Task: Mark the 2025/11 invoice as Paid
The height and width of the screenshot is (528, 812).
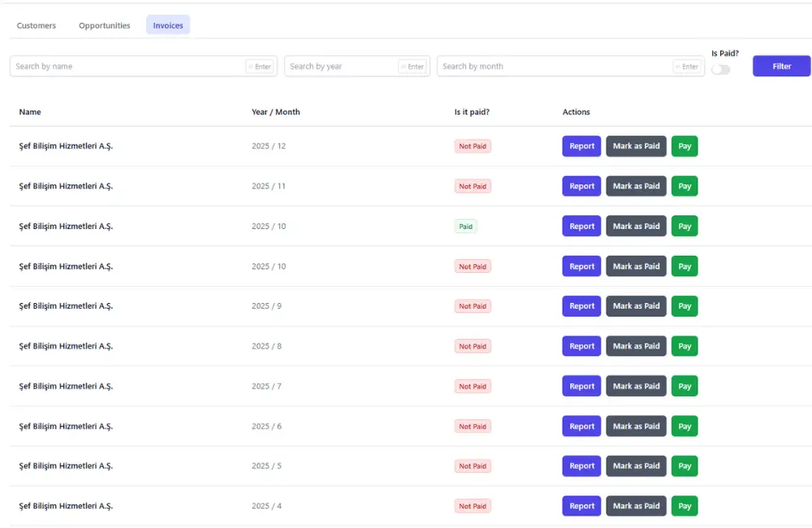Action: coord(636,186)
